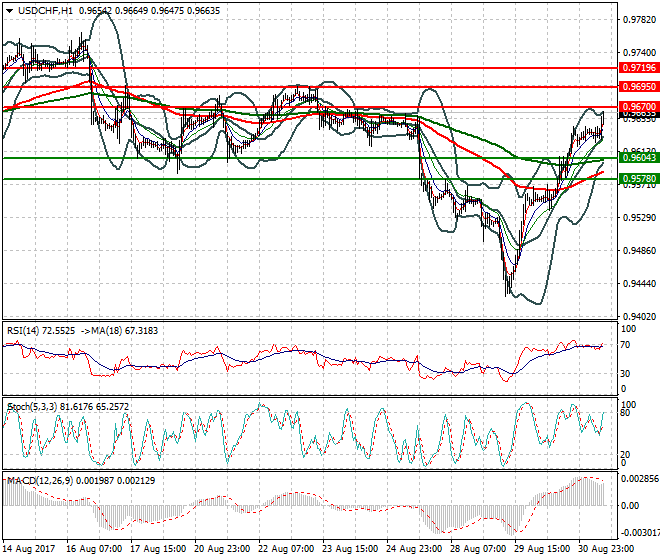This screenshot has height=560, width=660.
Task: Click the 23 Aug 15:00 time label
Action: pos(350,549)
